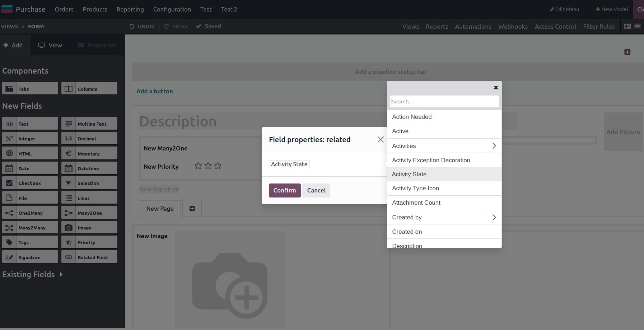Viewport: 644px width, 330px height.
Task: Confirm the related field properties
Action: pyautogui.click(x=285, y=190)
